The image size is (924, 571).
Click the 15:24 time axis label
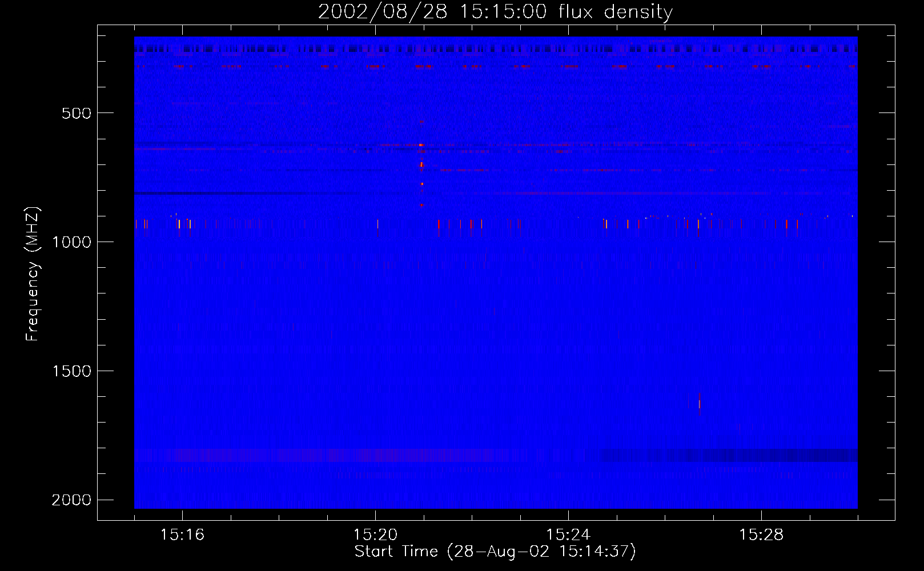pos(568,535)
